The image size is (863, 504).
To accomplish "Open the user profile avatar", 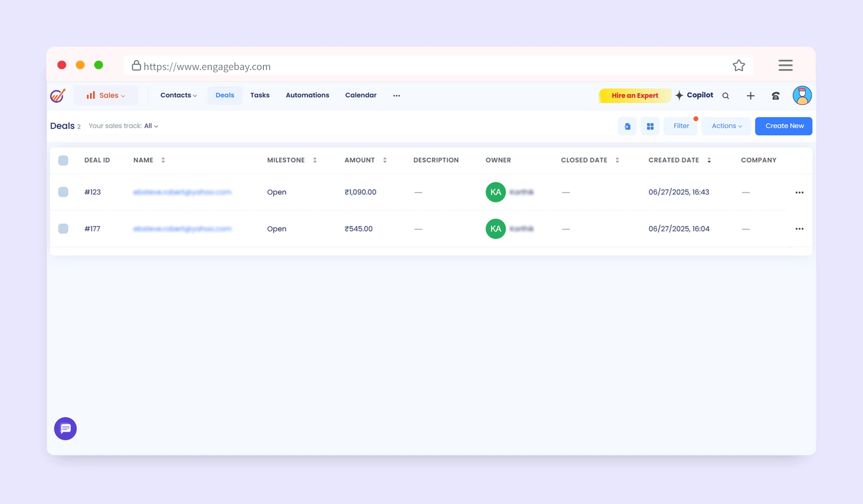I will pyautogui.click(x=802, y=96).
